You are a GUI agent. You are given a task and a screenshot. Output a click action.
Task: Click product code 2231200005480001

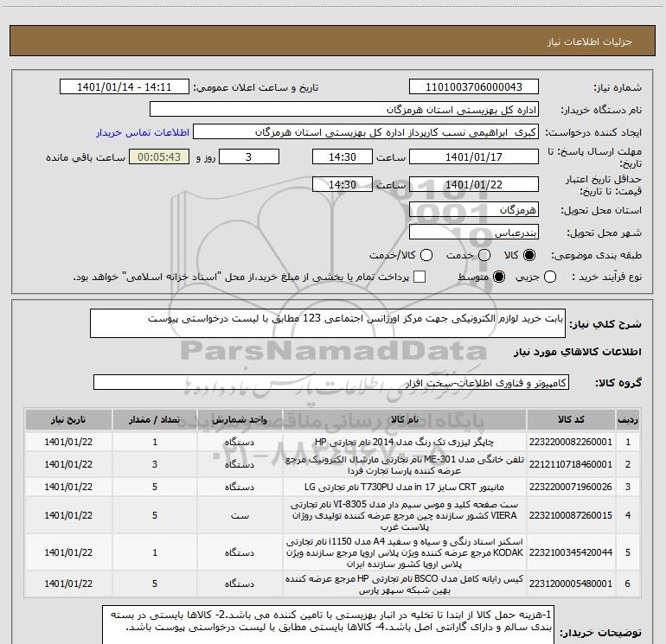click(x=571, y=583)
